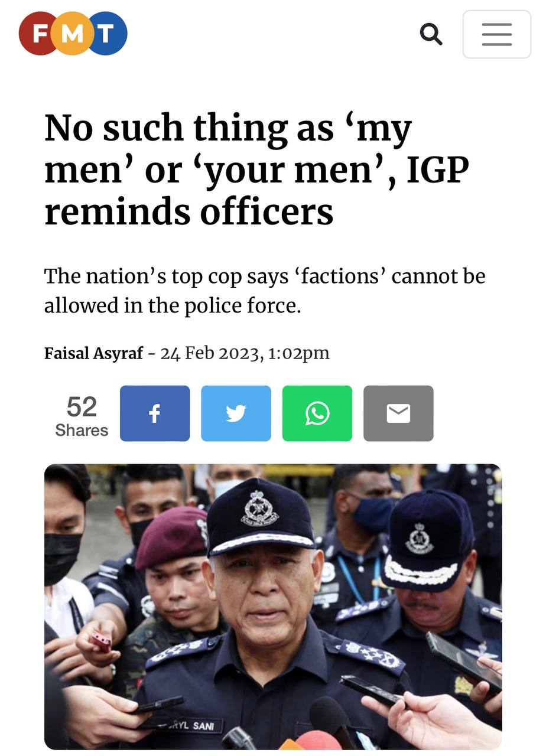Open author page for Faisal Asyraf

click(93, 353)
